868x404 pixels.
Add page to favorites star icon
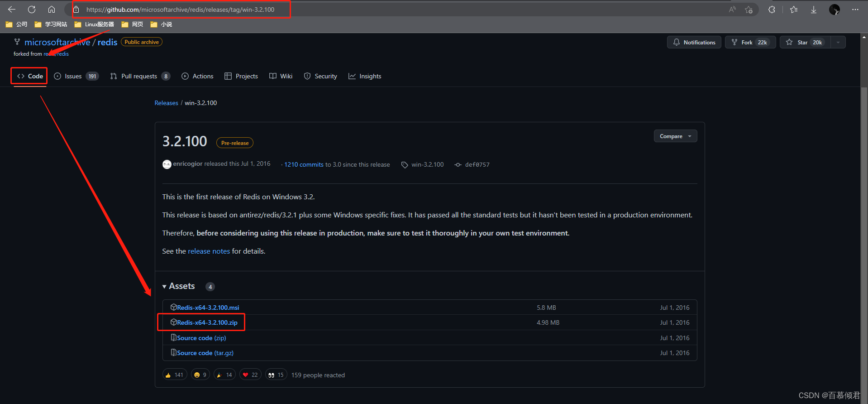pyautogui.click(x=749, y=10)
